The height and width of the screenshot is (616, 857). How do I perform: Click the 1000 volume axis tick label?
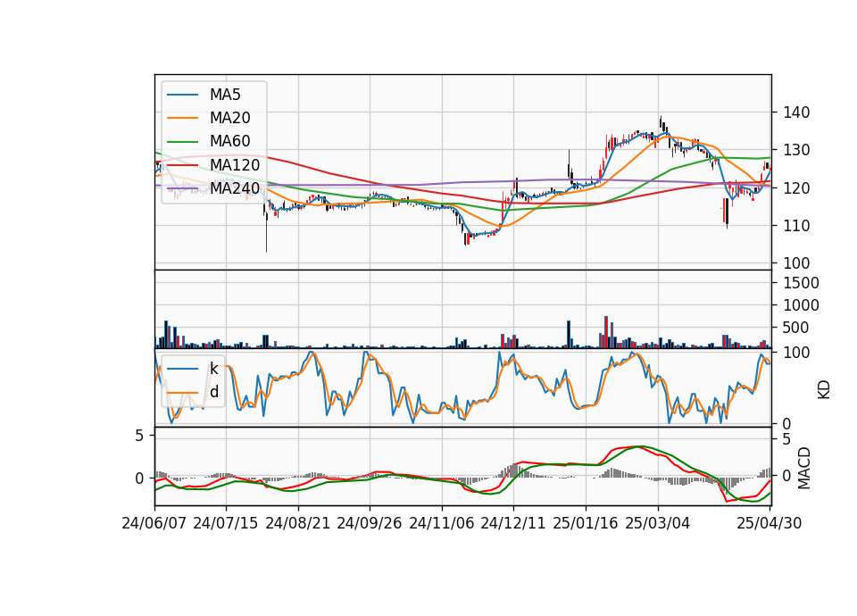[x=801, y=305]
